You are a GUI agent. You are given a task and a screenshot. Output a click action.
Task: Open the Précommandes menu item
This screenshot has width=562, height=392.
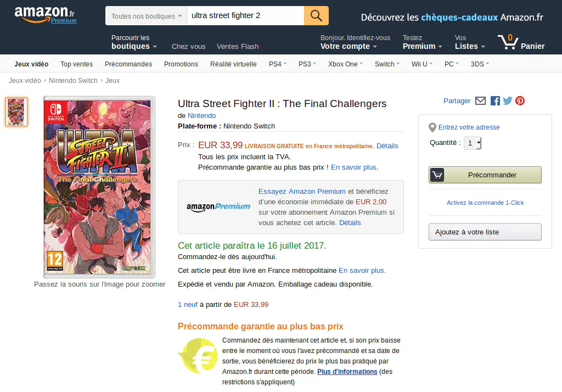coord(128,64)
